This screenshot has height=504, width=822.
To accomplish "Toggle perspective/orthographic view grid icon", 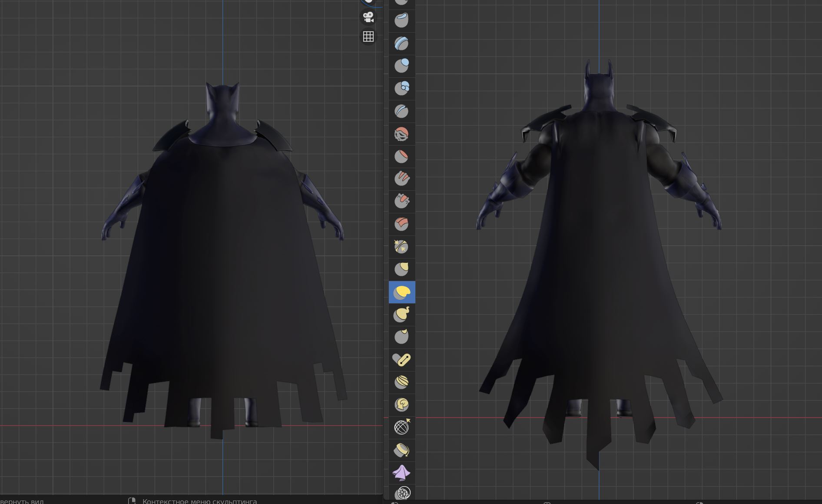I will 368,36.
